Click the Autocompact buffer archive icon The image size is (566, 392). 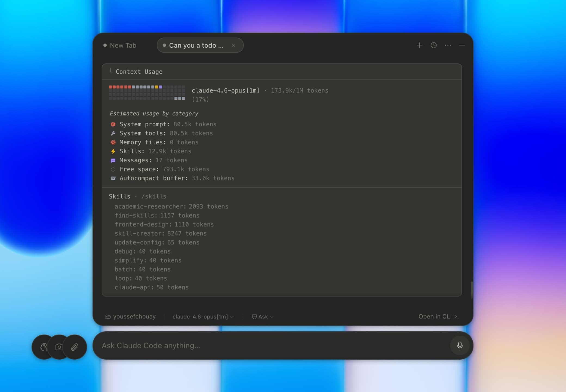click(113, 178)
